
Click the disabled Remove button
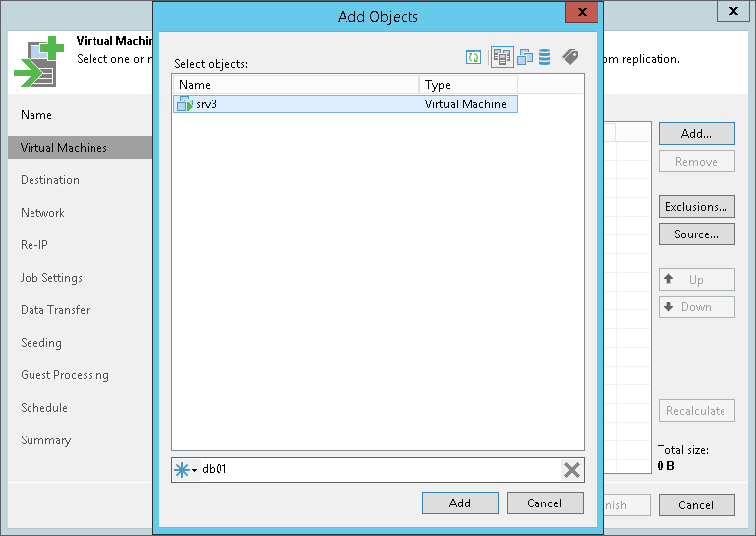(x=697, y=162)
